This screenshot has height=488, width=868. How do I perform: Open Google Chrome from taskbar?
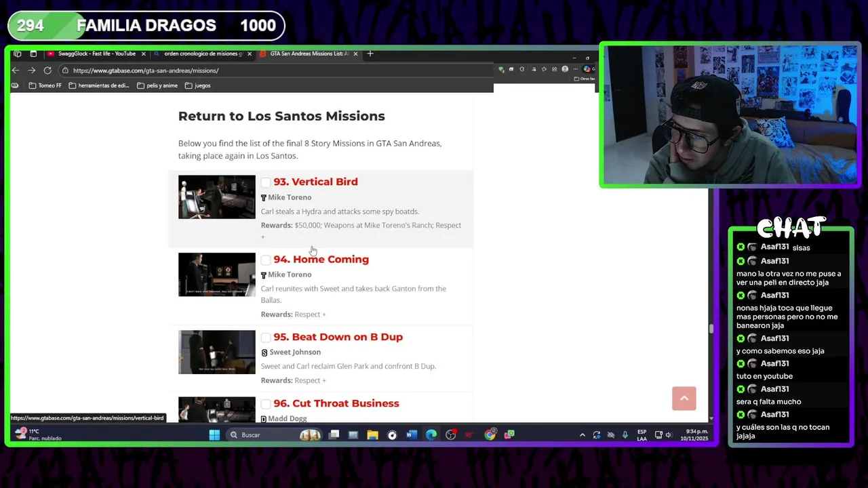point(490,434)
